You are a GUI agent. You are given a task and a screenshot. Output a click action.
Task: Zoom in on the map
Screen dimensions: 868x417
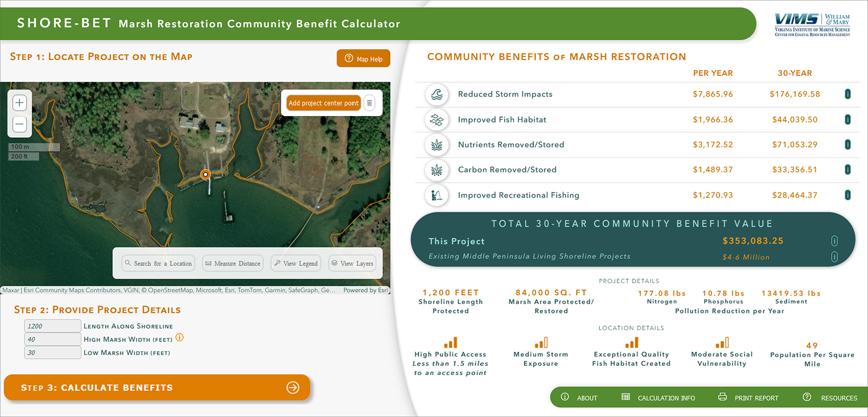[x=19, y=102]
